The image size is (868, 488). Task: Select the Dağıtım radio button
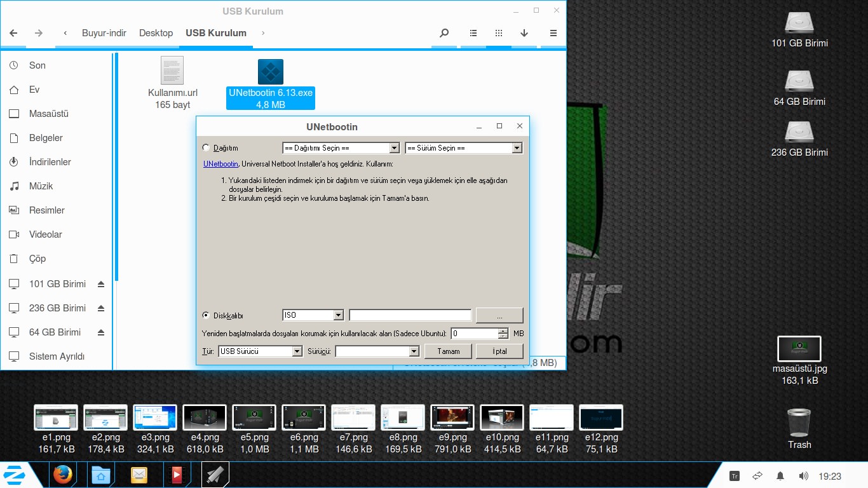206,147
